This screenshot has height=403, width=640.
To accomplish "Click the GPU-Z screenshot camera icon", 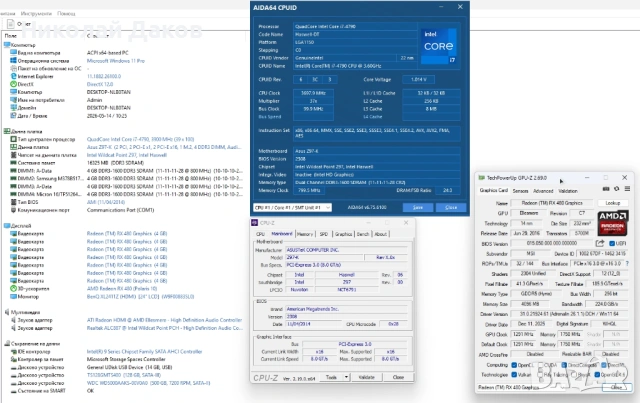I will pos(606,189).
